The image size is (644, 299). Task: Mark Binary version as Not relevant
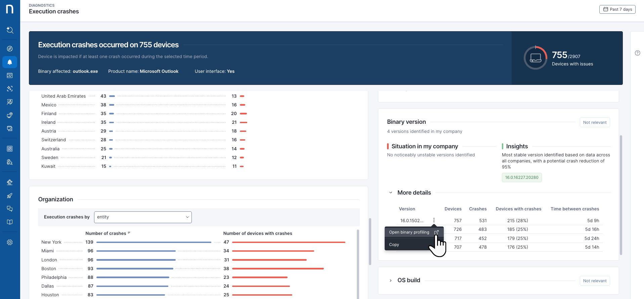pos(594,122)
